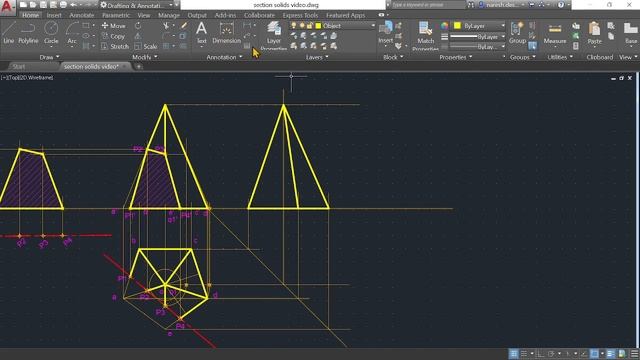Select the Text annotation tool
Viewport: 640px width, 360px height.
201,33
